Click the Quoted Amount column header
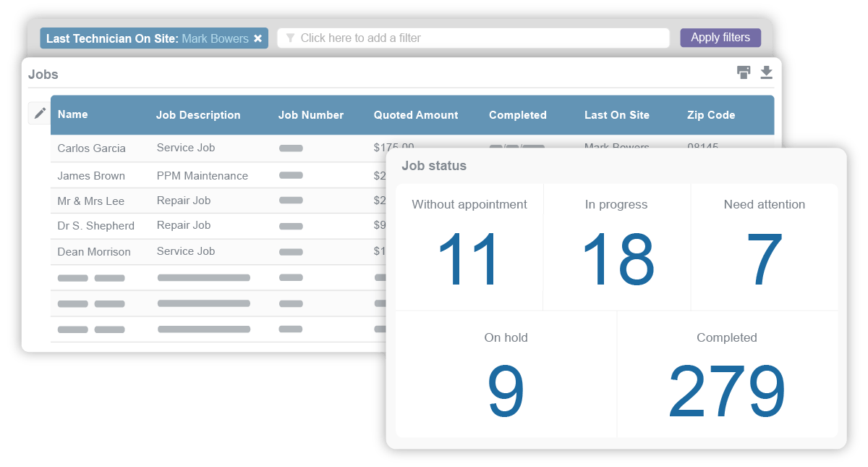868x467 pixels. point(416,115)
